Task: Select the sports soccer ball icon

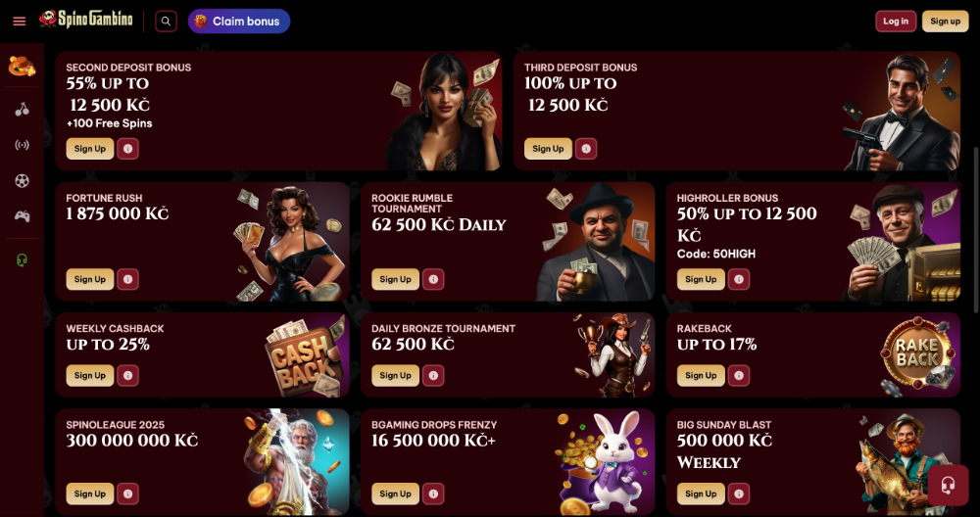Action: click(x=22, y=181)
